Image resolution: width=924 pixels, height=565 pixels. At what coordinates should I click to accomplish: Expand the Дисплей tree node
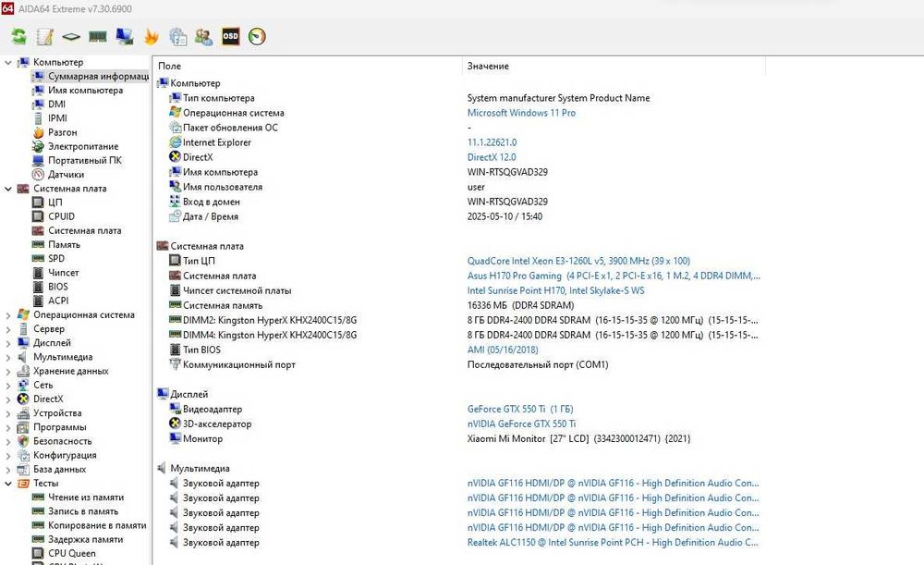pyautogui.click(x=8, y=343)
